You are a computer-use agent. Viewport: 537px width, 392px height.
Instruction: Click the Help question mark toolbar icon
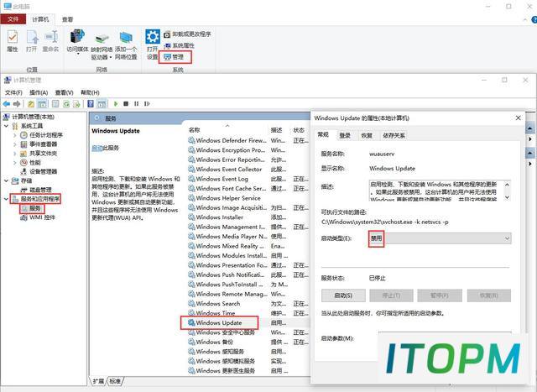tap(91, 103)
